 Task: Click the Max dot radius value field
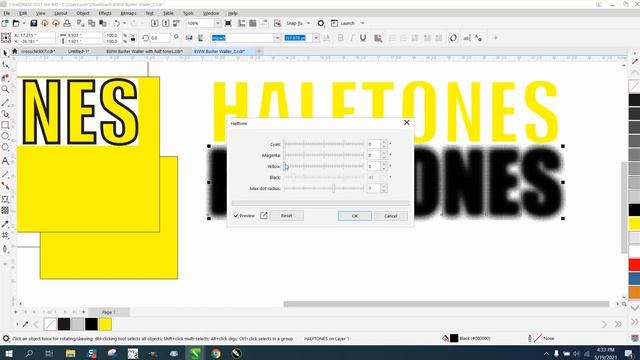(x=374, y=188)
